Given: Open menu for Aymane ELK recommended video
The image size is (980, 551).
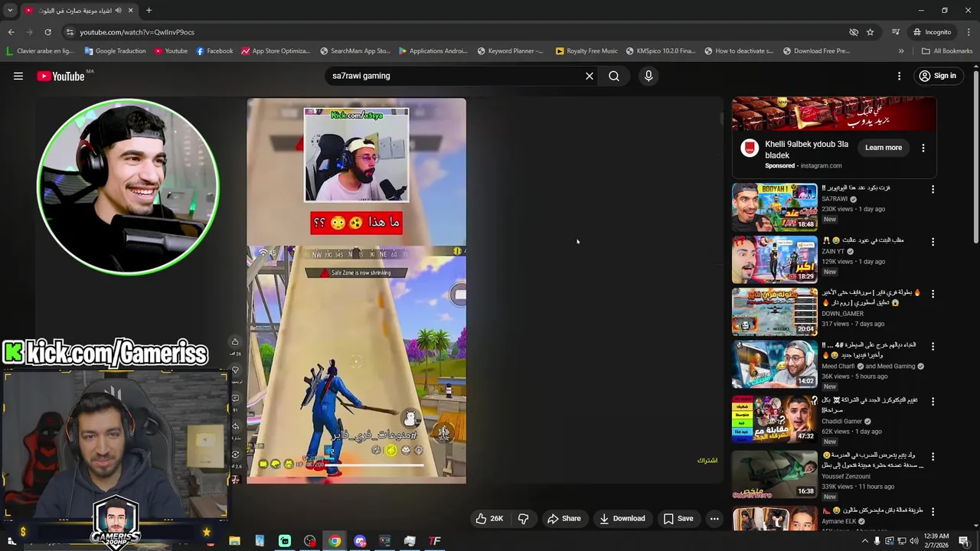Looking at the screenshot, I should 933,511.
